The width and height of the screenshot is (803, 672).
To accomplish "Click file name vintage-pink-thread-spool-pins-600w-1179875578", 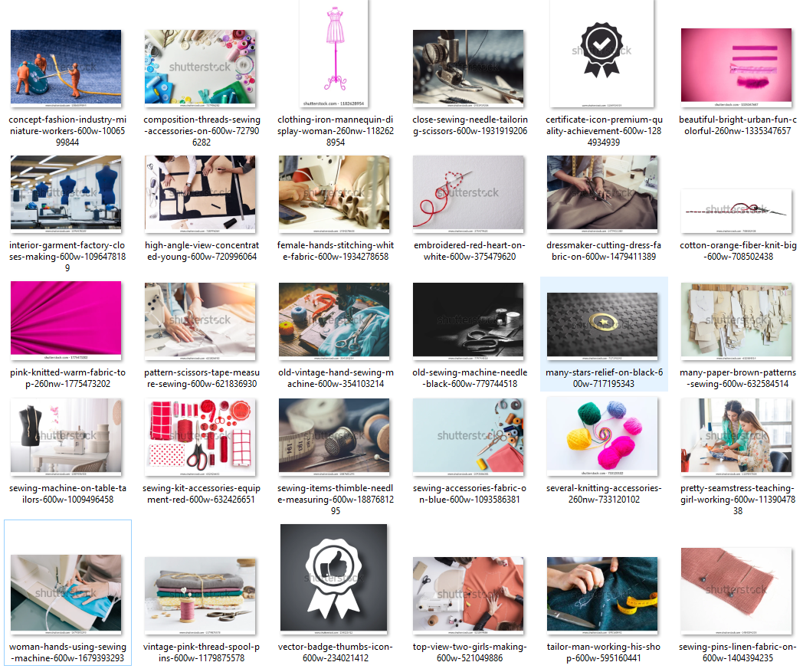I will [202, 652].
